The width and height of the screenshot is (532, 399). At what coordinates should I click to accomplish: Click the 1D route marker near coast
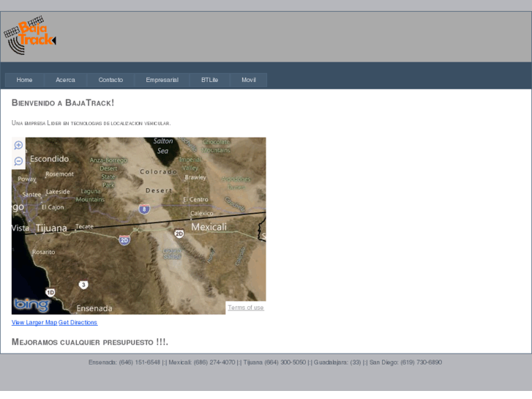tap(50, 292)
